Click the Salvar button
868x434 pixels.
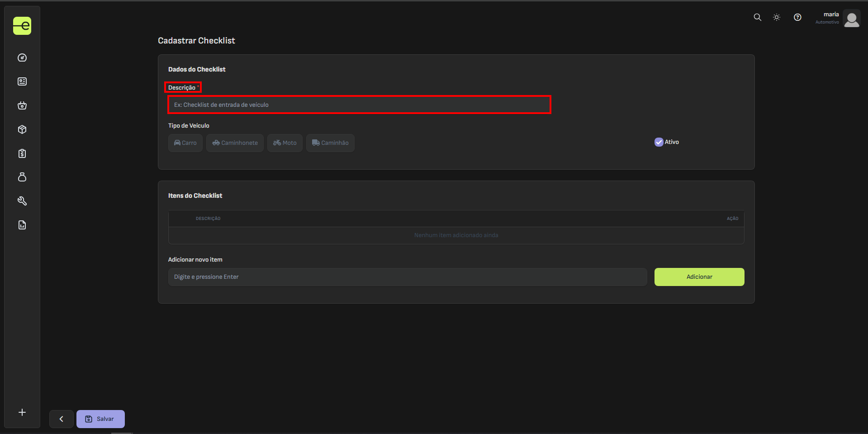[100, 419]
